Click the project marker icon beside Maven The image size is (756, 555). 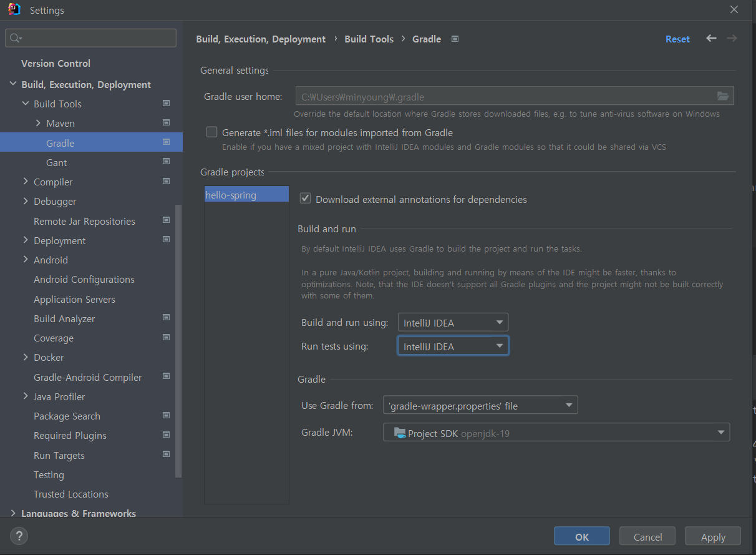[166, 122]
